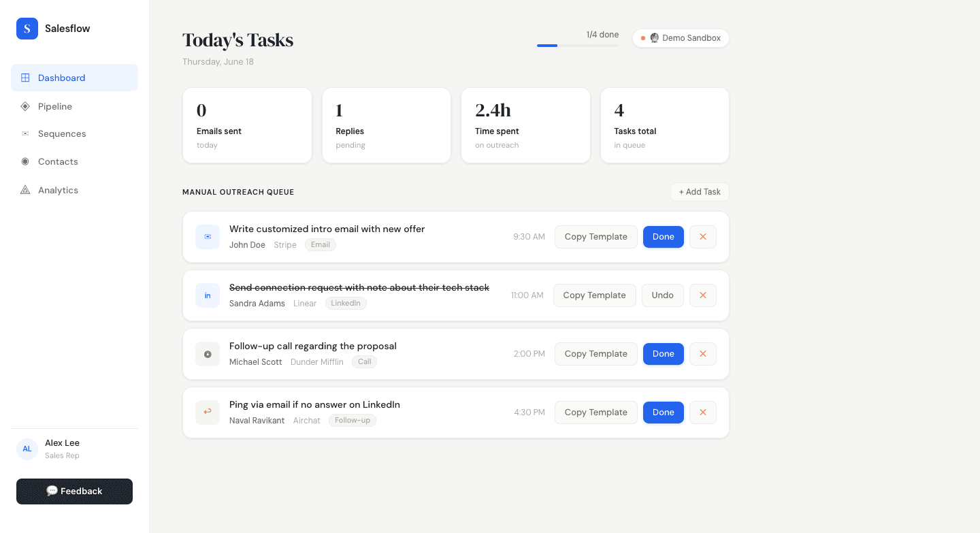Click the Call tag on Michael Scott task

(365, 362)
